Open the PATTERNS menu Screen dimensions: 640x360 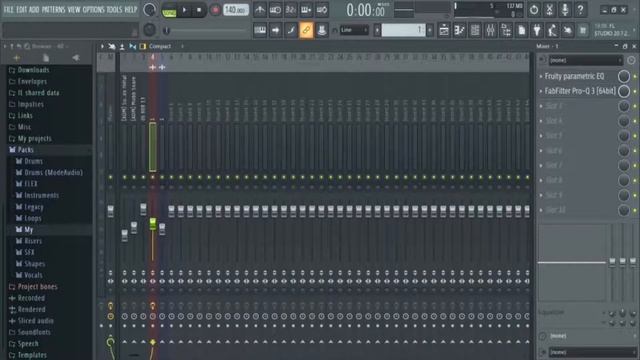click(x=53, y=9)
